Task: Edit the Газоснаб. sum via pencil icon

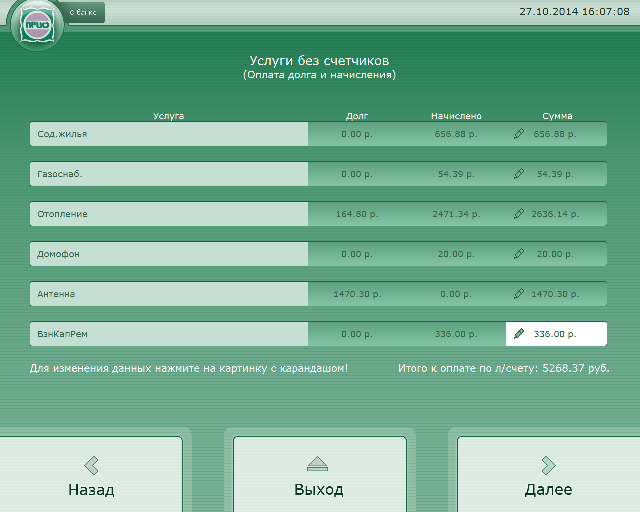Action: 518,174
